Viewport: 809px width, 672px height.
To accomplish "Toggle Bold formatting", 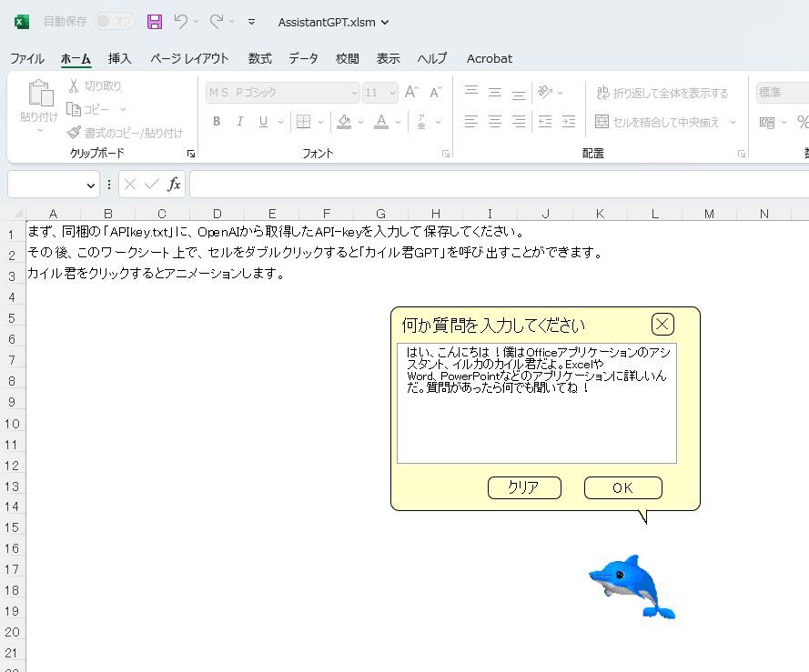I will (x=216, y=121).
